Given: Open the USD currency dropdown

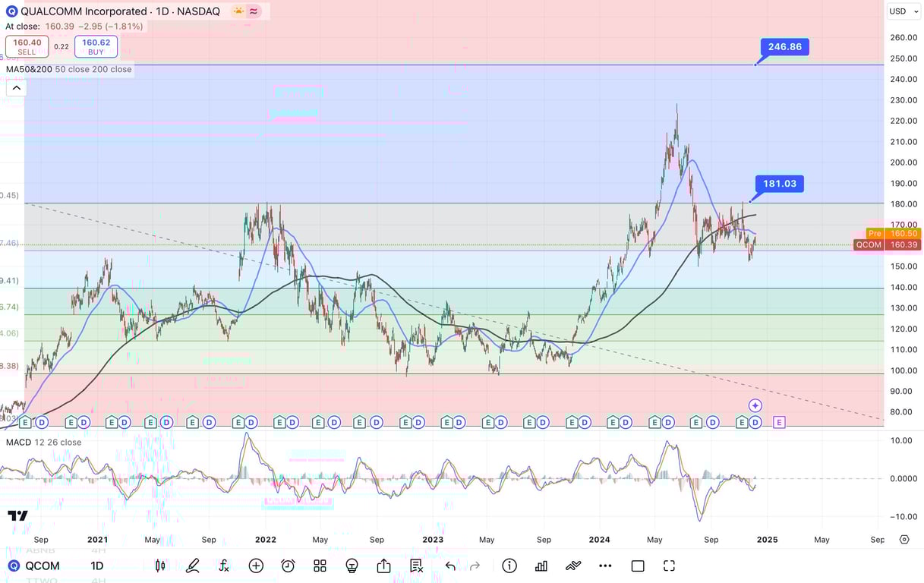Looking at the screenshot, I should pos(902,11).
